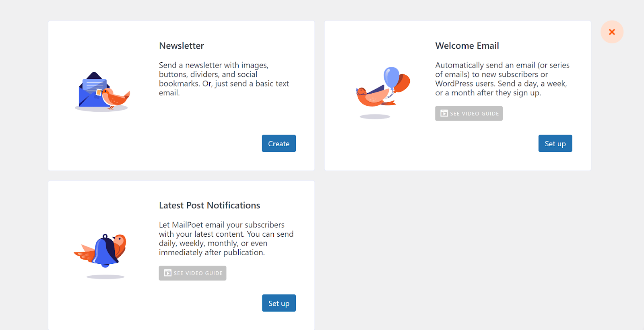Click the Latest Post Notifications heading
This screenshot has height=330, width=644.
coord(209,205)
